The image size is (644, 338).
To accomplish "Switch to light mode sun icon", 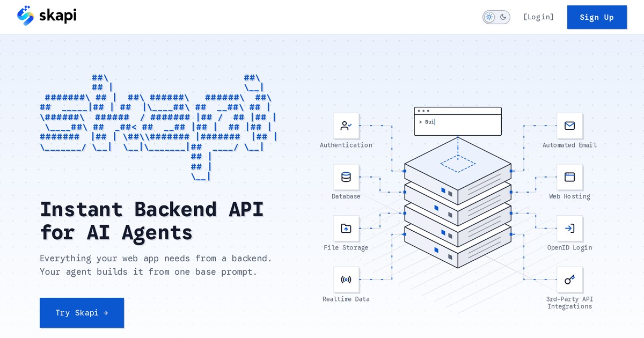I will click(489, 17).
